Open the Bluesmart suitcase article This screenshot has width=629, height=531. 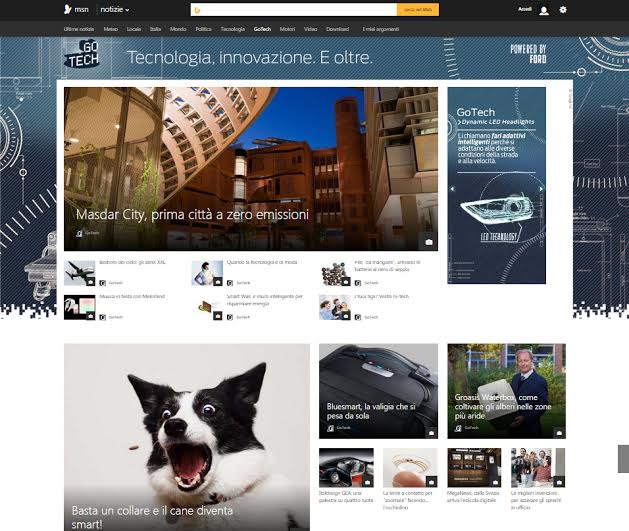click(x=378, y=391)
